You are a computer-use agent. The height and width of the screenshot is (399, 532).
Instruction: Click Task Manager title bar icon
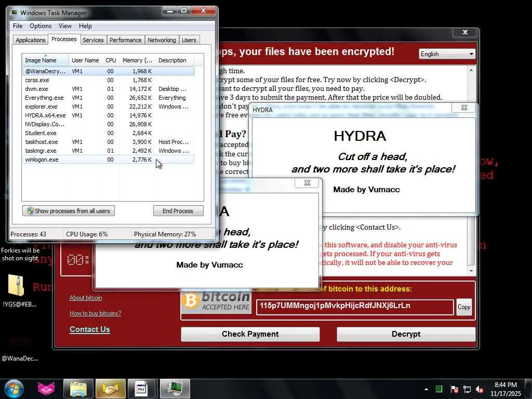[x=14, y=13]
